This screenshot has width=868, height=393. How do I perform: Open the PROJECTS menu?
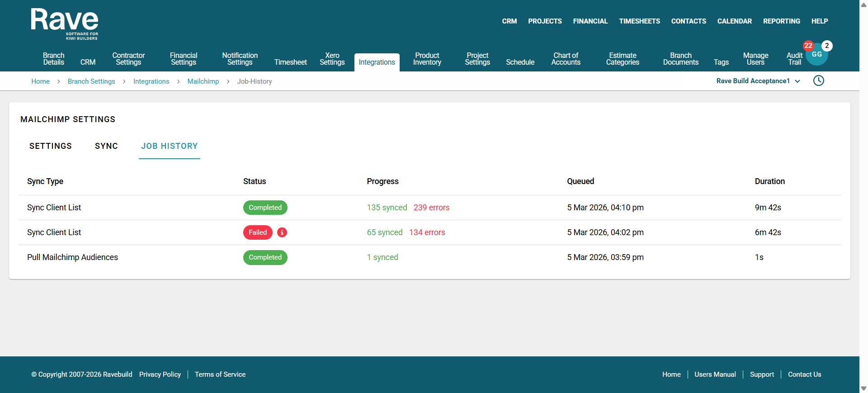[x=545, y=21]
